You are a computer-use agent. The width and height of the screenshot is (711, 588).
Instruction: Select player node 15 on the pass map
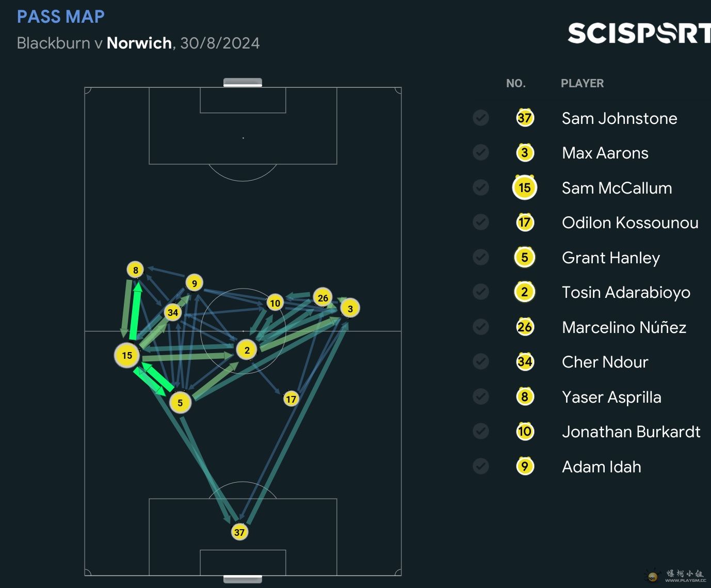point(127,355)
